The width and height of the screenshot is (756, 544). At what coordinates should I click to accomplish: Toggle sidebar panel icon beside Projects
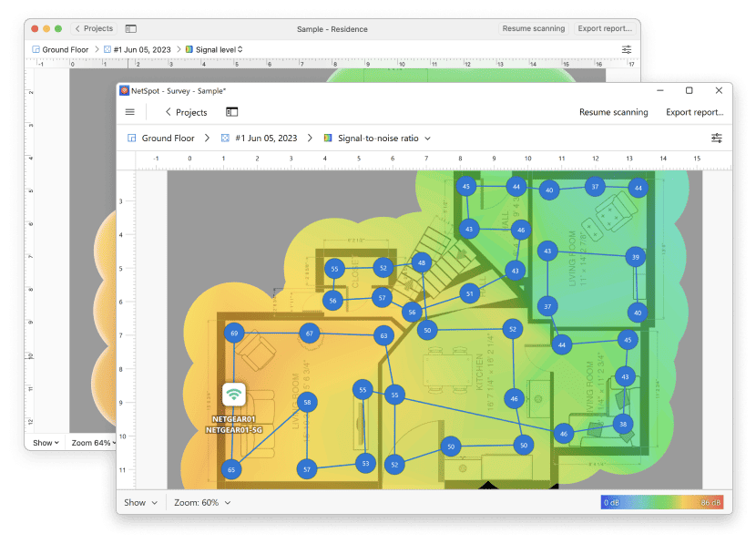point(232,112)
